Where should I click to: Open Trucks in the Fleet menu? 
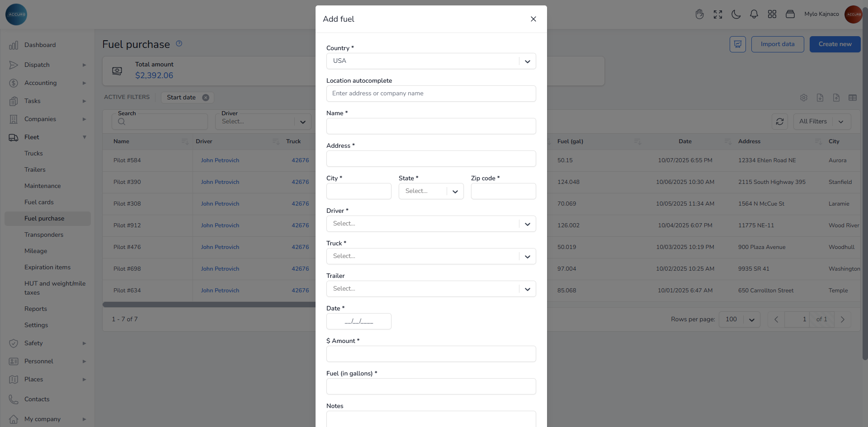[x=33, y=154]
